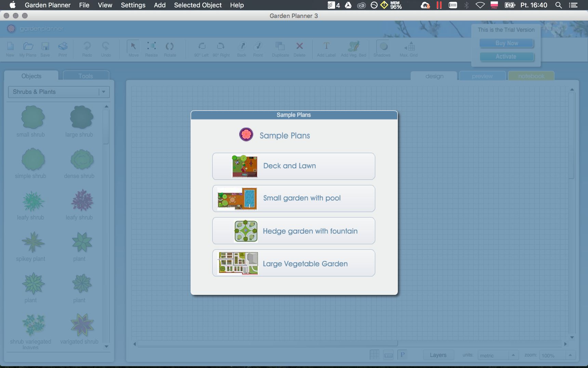This screenshot has width=588, height=368.
Task: Open Large Vegetable Garden sample
Action: [294, 263]
